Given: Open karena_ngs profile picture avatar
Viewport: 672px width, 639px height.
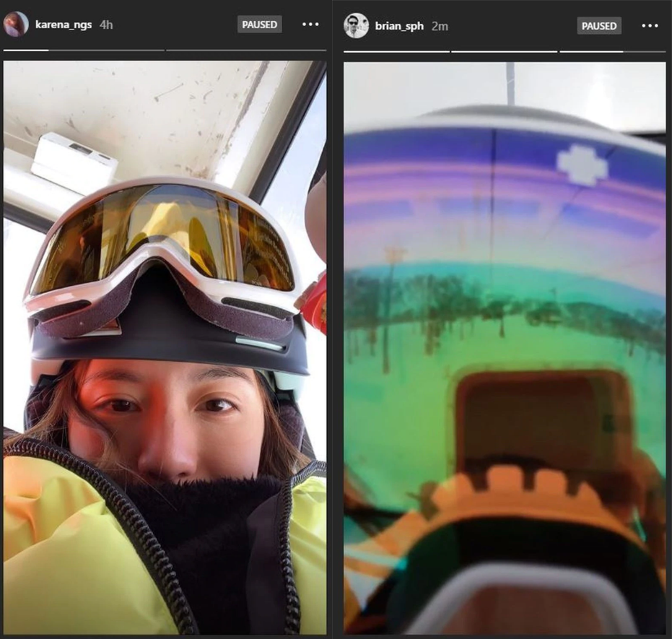Looking at the screenshot, I should coord(16,25).
